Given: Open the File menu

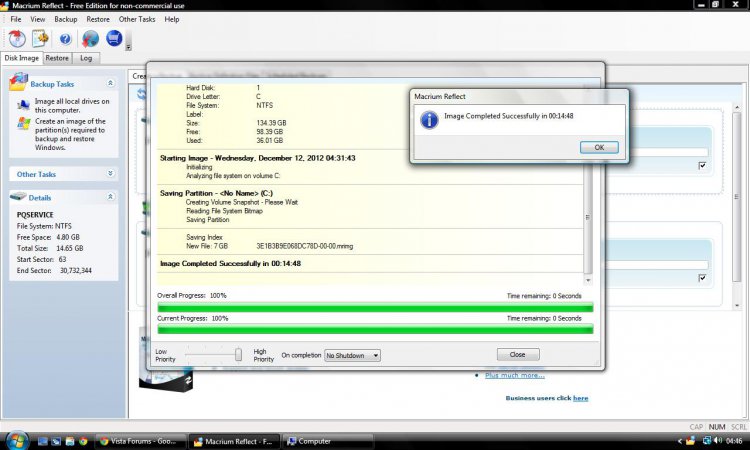Looking at the screenshot, I should click(16, 19).
